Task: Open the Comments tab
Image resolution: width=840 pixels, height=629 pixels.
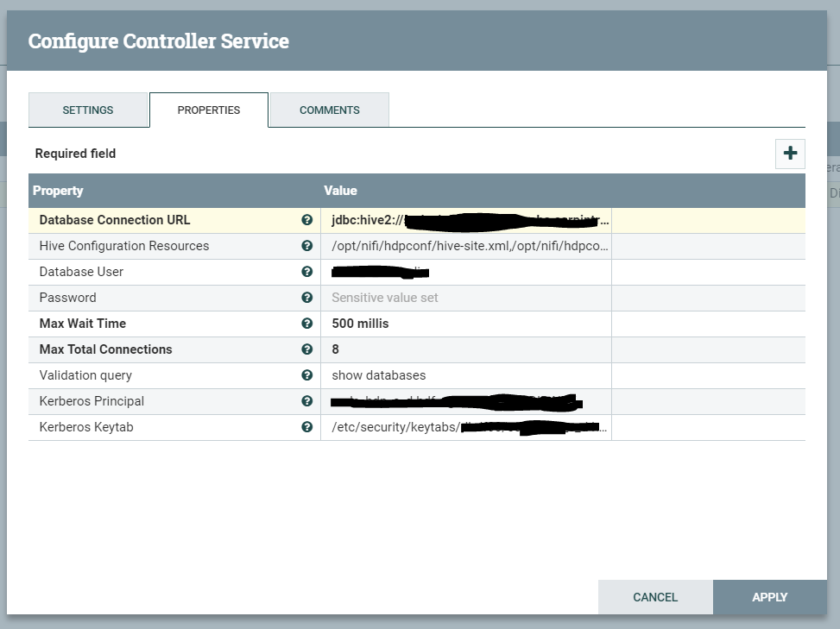Action: pyautogui.click(x=330, y=110)
